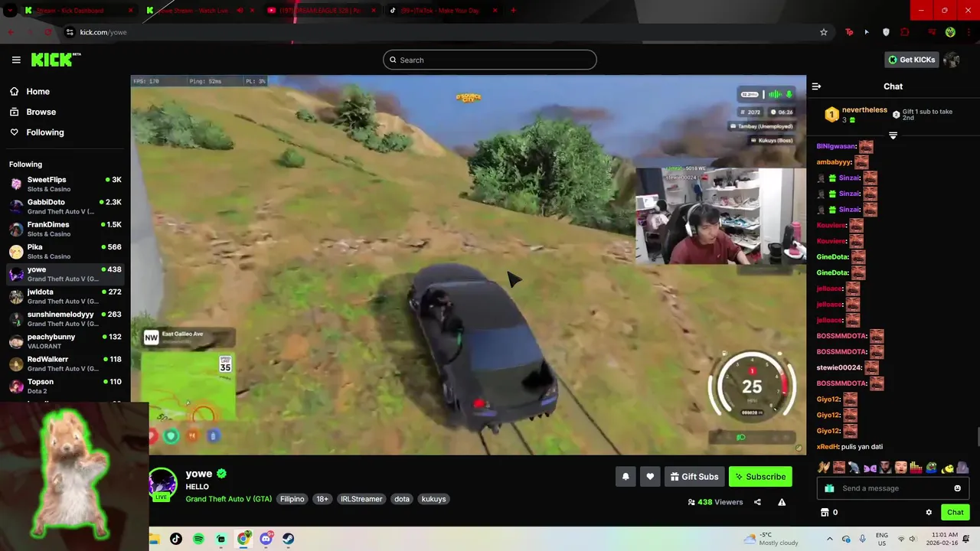
Task: Click the dota tag
Action: pyautogui.click(x=402, y=499)
